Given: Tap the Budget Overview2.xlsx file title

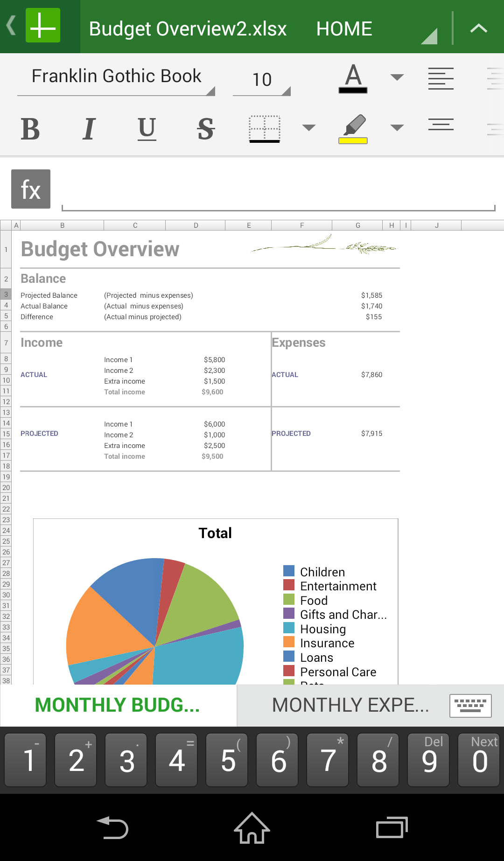Looking at the screenshot, I should pyautogui.click(x=188, y=28).
